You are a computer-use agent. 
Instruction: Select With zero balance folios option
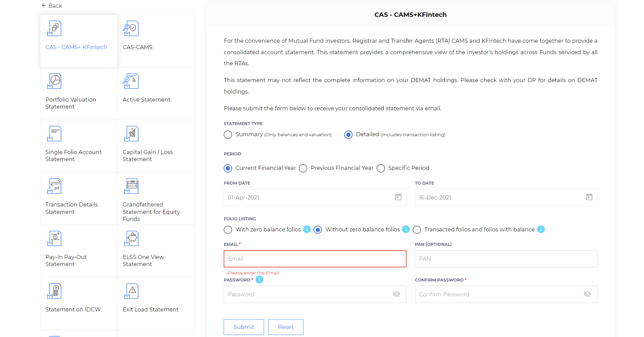228,230
